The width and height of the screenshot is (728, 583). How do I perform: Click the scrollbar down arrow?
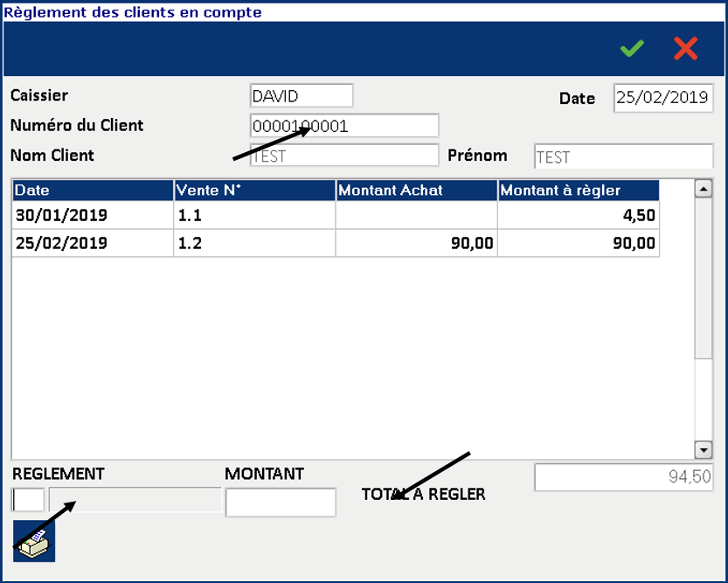point(703,449)
